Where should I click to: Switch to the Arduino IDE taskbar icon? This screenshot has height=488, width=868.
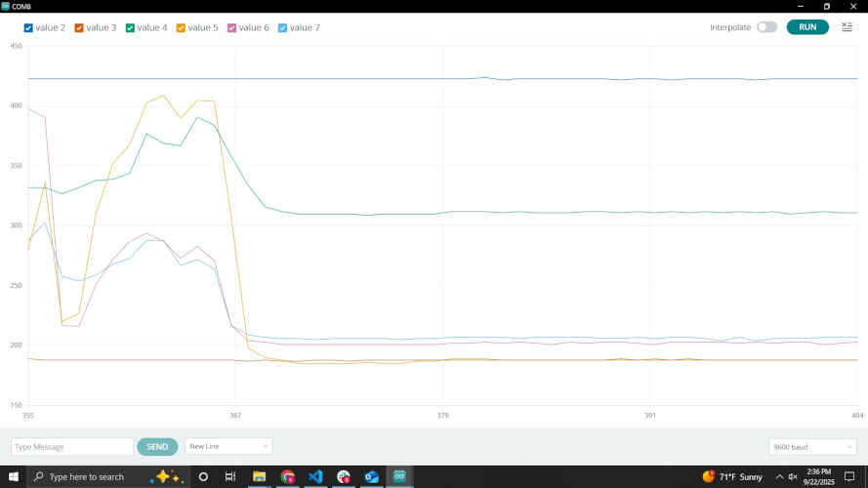[399, 476]
